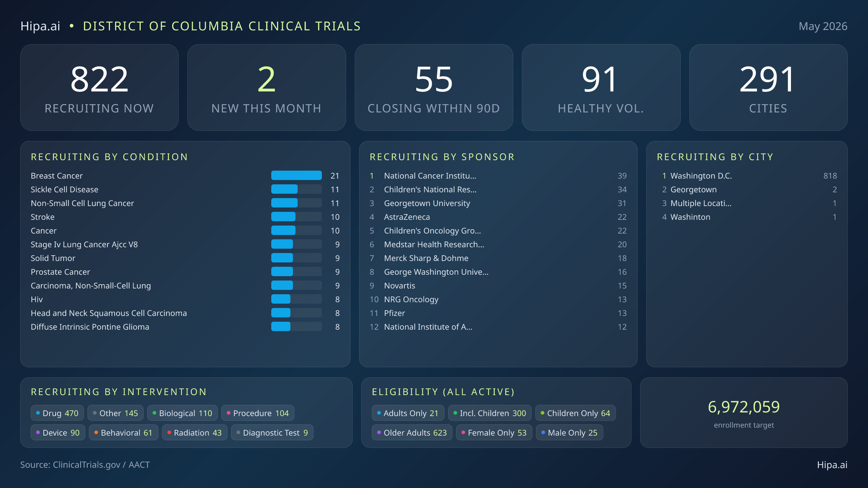Viewport: 868px width, 488px height.
Task: Open Children's National Res... sponsor row
Action: pos(498,189)
